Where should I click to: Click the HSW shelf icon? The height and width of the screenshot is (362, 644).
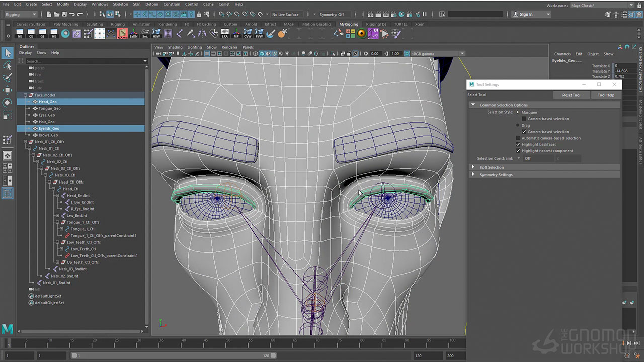156,34
